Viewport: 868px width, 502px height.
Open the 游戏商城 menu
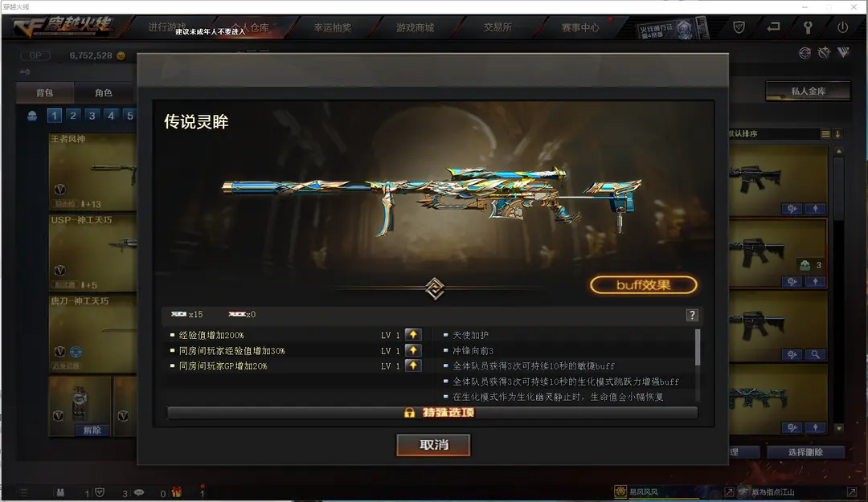(415, 27)
